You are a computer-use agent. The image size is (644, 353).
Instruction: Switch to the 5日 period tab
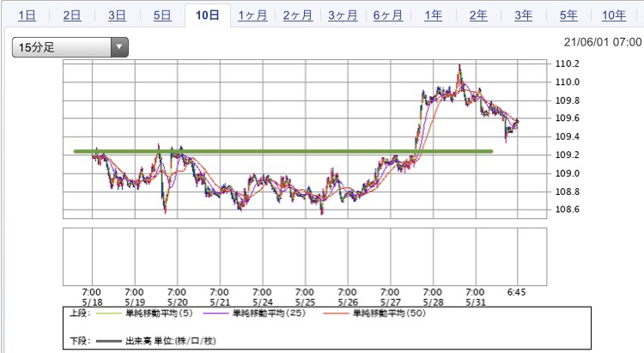tap(162, 15)
